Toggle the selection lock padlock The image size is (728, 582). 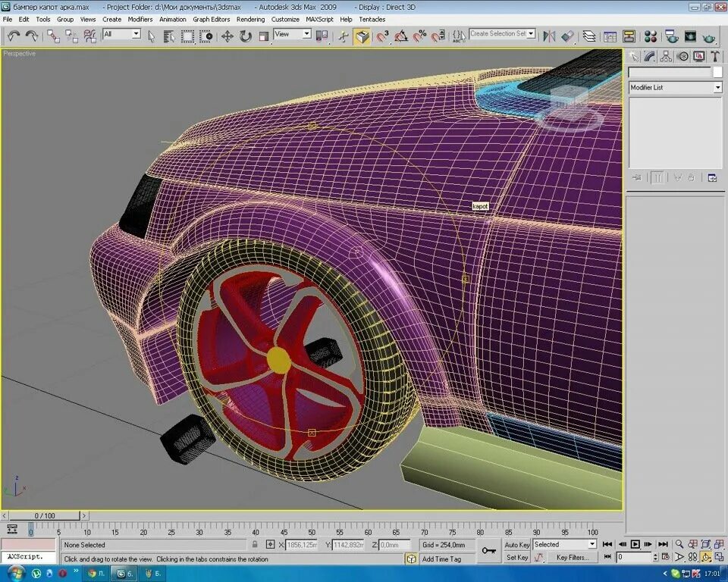[255, 545]
